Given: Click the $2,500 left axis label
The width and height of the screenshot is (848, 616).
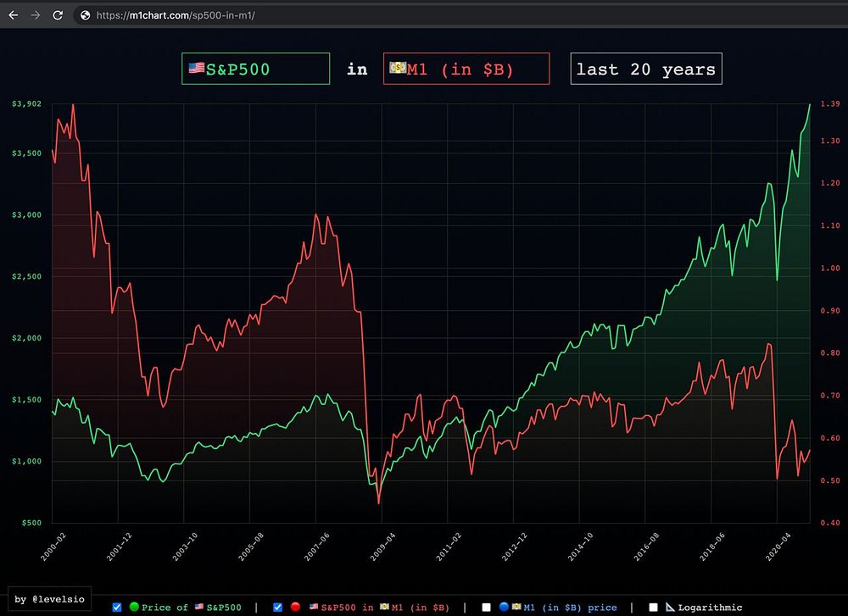Looking at the screenshot, I should point(26,277).
